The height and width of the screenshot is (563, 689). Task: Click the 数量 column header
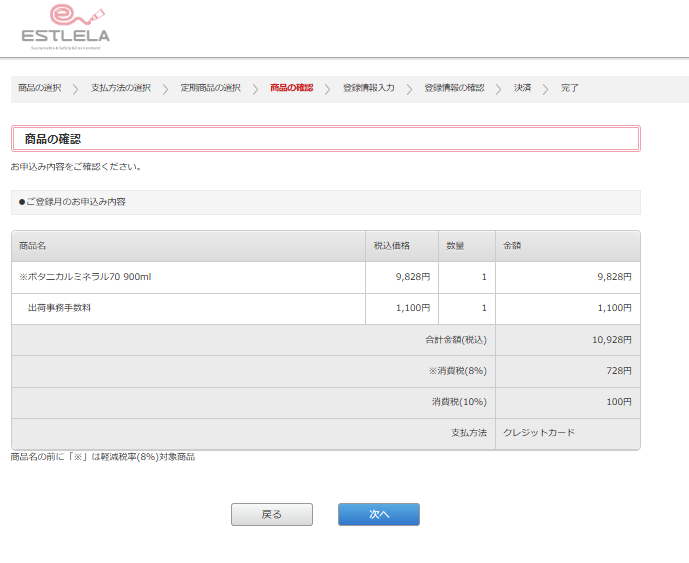tap(455, 245)
